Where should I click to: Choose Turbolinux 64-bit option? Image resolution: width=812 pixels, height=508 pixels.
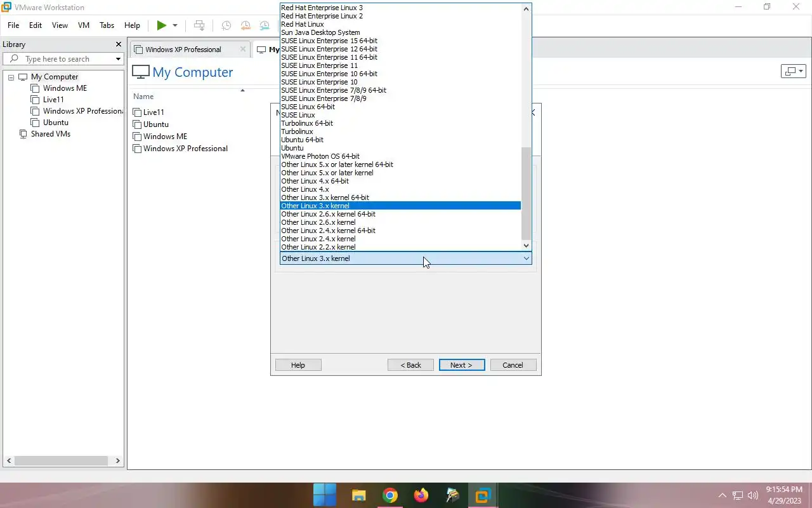pyautogui.click(x=400, y=123)
